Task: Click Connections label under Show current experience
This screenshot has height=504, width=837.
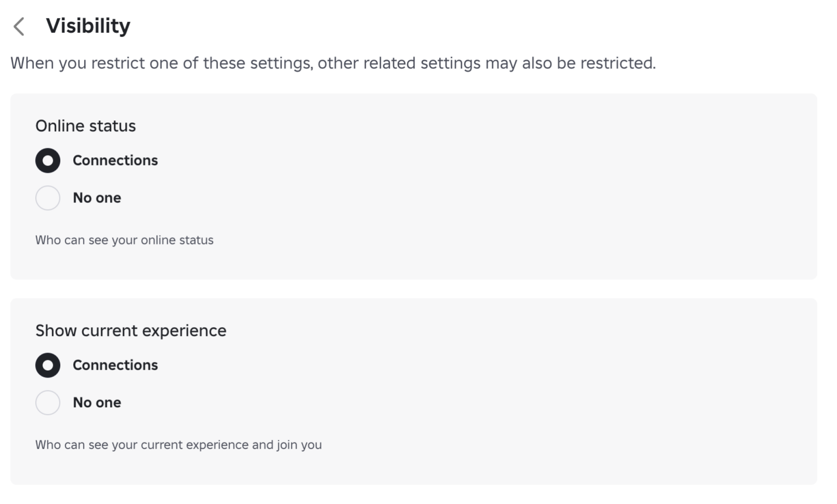Action: pyautogui.click(x=115, y=365)
